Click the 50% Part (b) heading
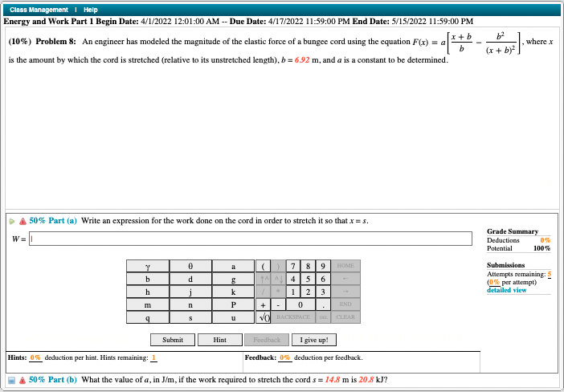This screenshot has width=564, height=392. 53,380
